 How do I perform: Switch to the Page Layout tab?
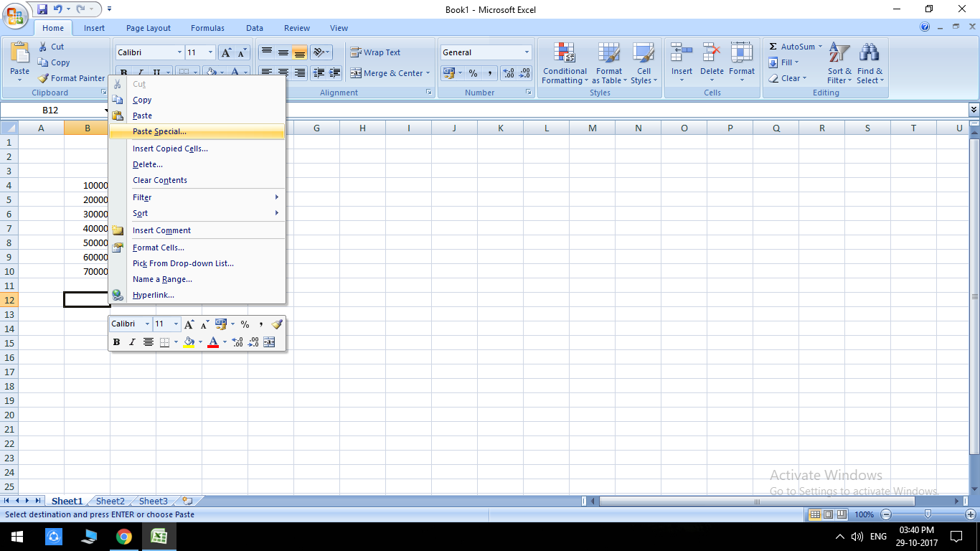[149, 28]
